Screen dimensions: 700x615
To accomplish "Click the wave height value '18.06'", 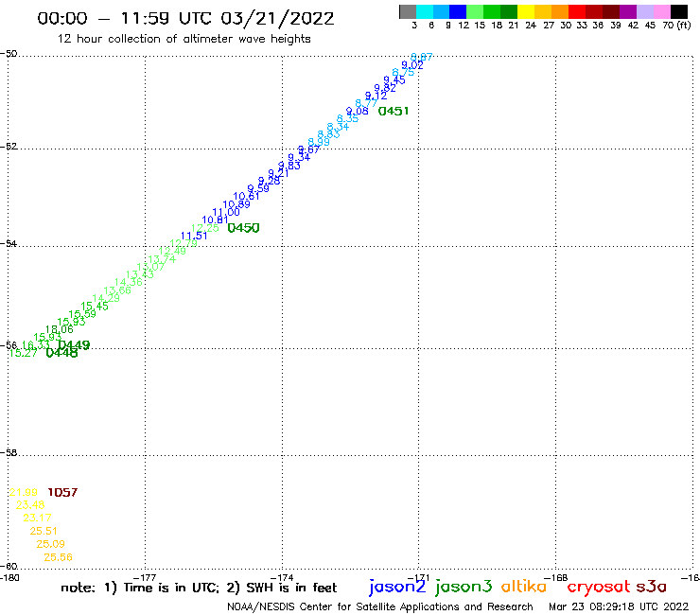I will (60, 329).
